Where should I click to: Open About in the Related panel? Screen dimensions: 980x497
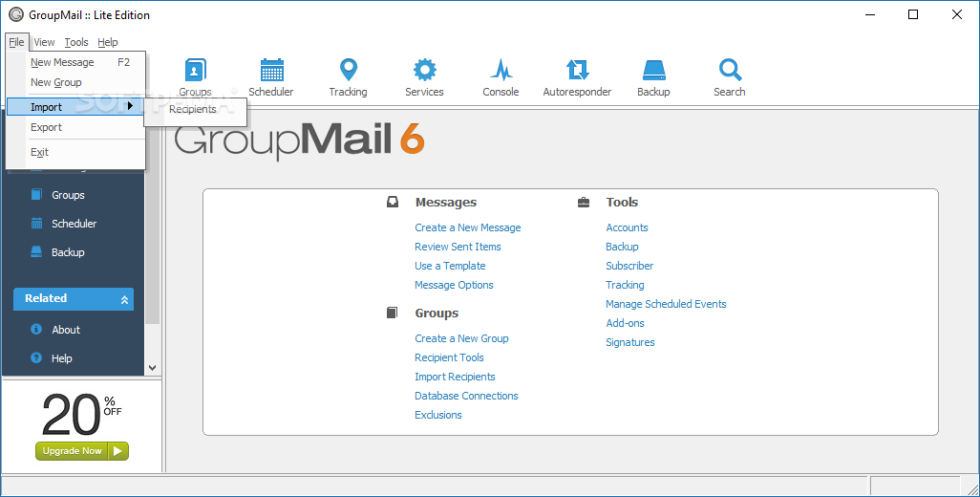66,330
